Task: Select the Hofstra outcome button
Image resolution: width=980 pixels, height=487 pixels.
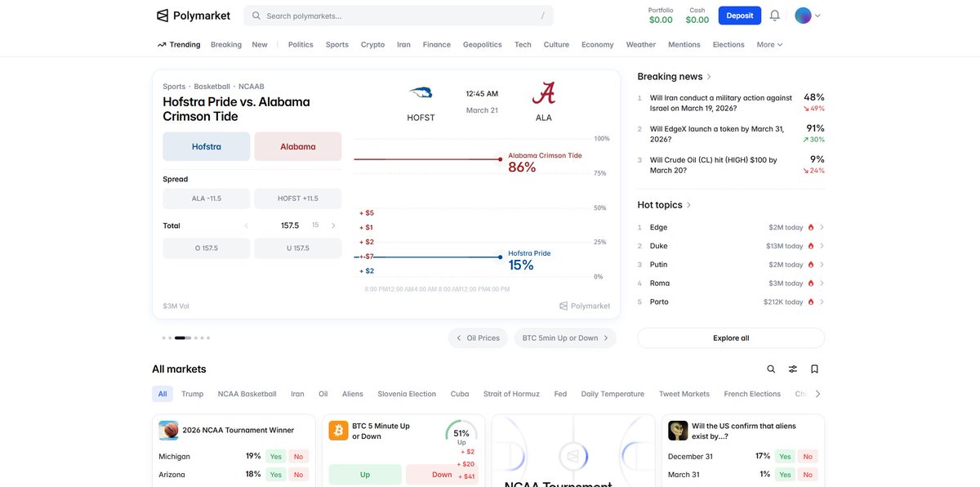Action: (207, 146)
